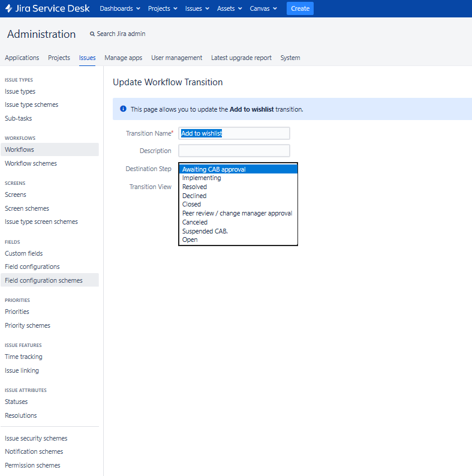The image size is (472, 476).
Task: Go to Custom fields in the sidebar
Action: coord(23,253)
